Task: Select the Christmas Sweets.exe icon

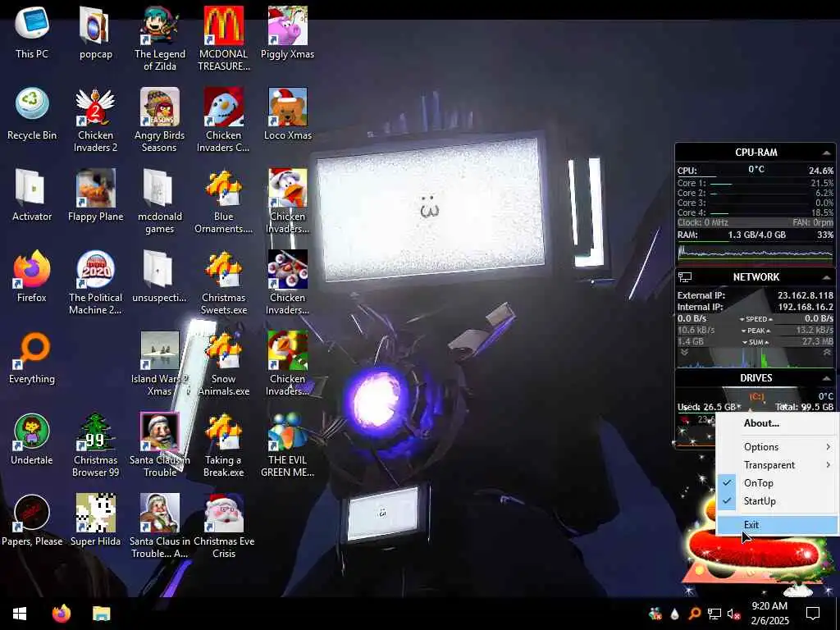Action: [223, 282]
